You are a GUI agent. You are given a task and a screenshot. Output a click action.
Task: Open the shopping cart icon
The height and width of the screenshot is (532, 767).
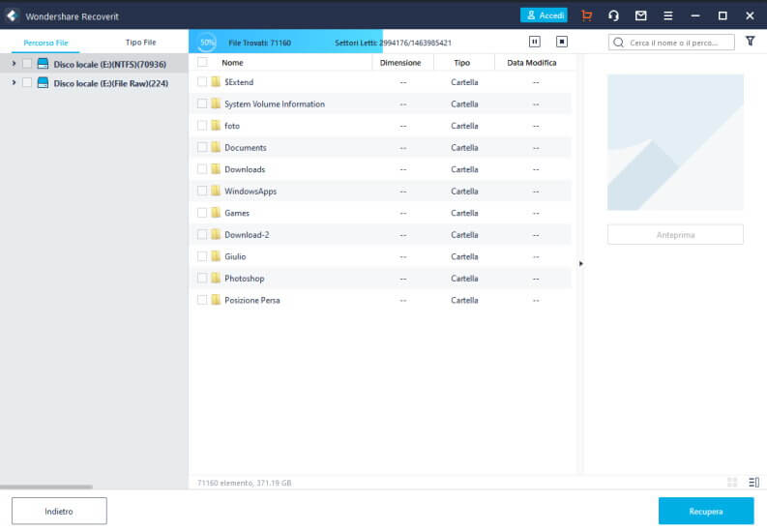pyautogui.click(x=586, y=15)
